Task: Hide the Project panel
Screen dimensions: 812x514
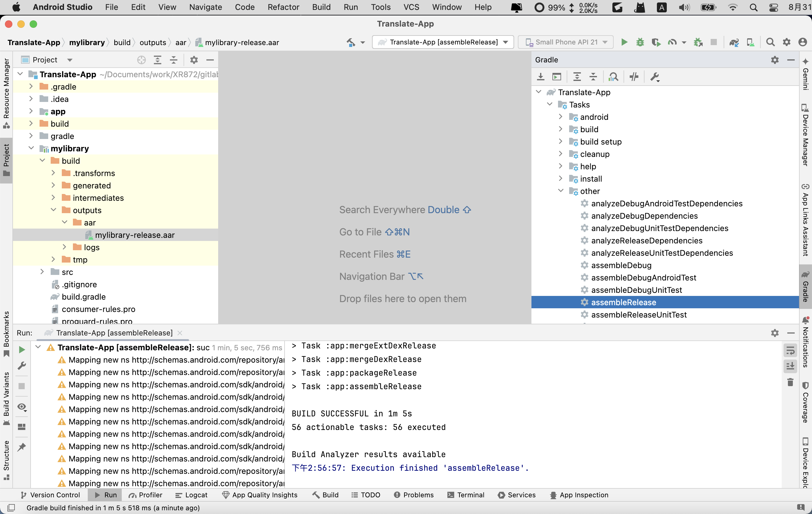Action: [x=210, y=60]
